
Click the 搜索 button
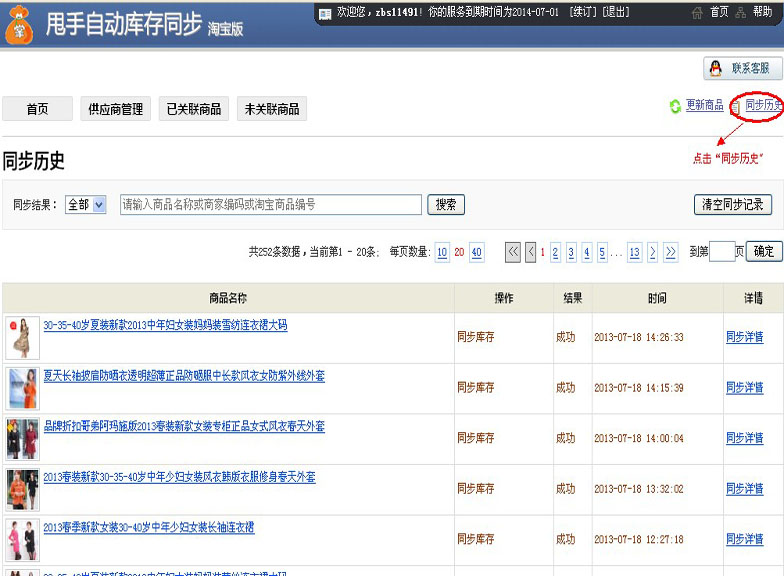(x=446, y=204)
